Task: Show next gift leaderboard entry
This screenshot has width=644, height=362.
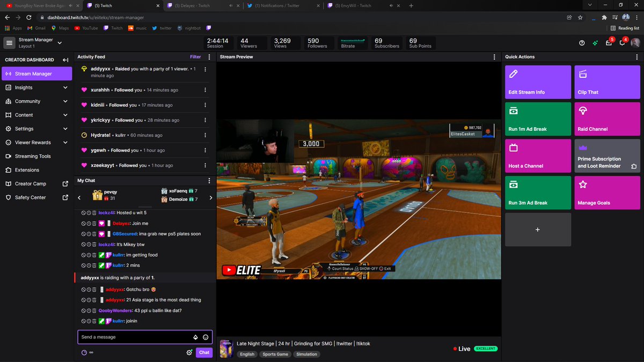Action: (x=210, y=198)
